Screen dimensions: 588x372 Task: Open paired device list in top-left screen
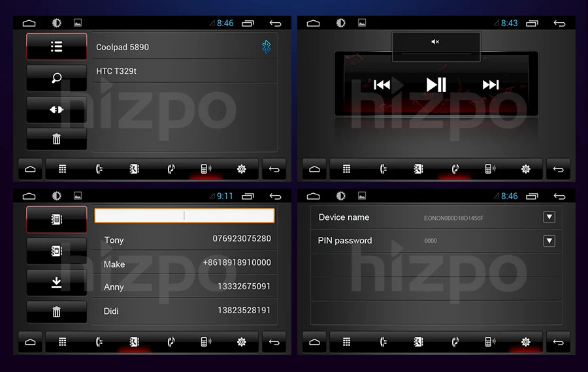point(57,46)
